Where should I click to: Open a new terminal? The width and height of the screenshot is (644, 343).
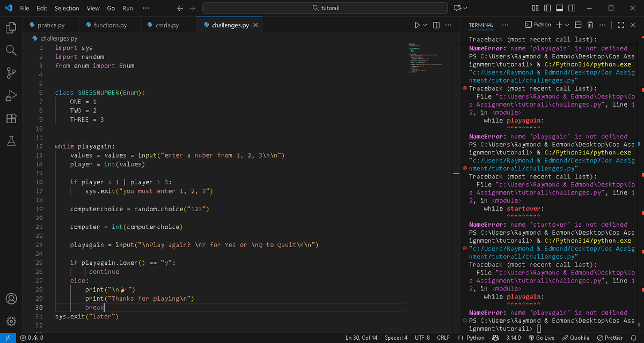coord(560,25)
